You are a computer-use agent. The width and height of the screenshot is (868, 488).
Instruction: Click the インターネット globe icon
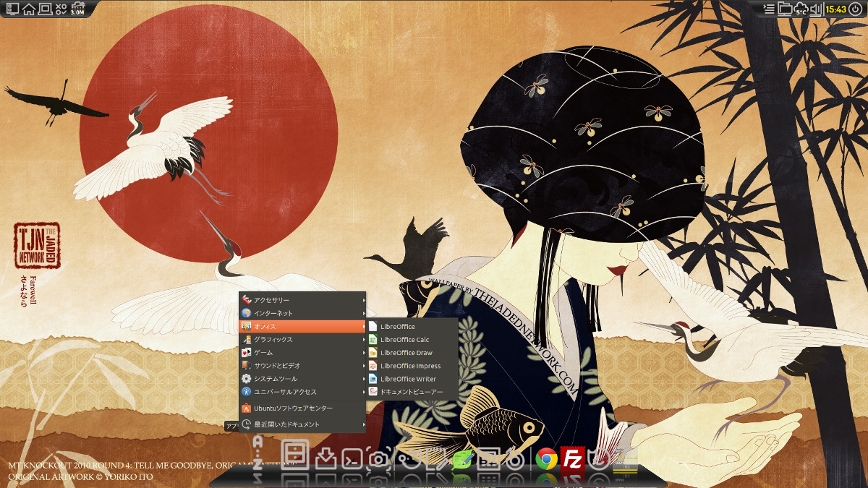[247, 313]
